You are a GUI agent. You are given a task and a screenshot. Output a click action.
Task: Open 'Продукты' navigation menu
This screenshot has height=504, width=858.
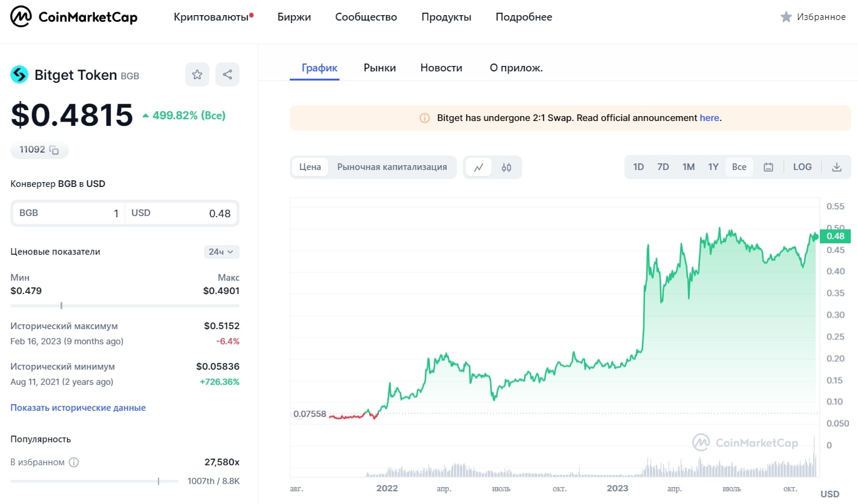click(447, 17)
